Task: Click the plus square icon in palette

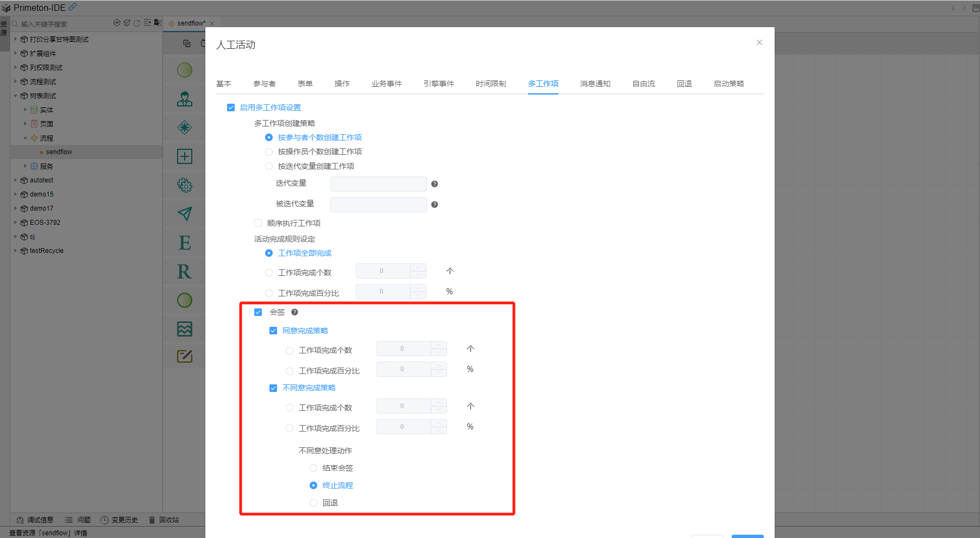Action: click(x=185, y=156)
